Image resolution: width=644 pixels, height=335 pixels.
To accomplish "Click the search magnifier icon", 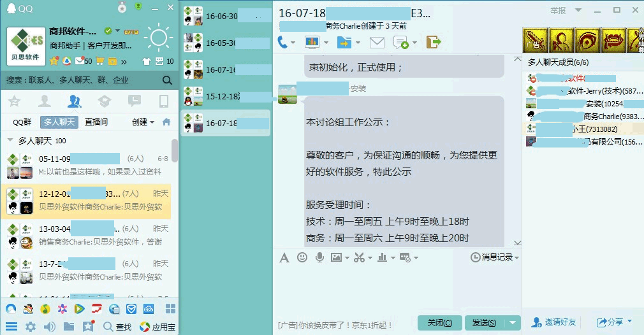I will tap(167, 80).
